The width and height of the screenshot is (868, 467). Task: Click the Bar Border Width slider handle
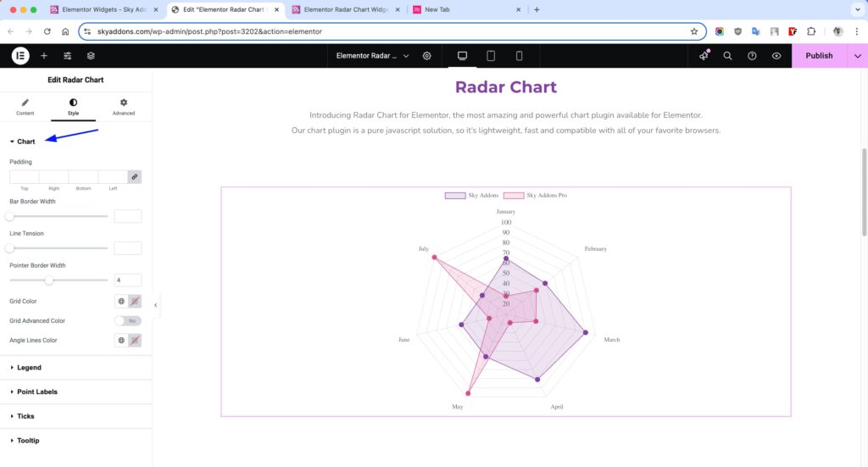10,216
